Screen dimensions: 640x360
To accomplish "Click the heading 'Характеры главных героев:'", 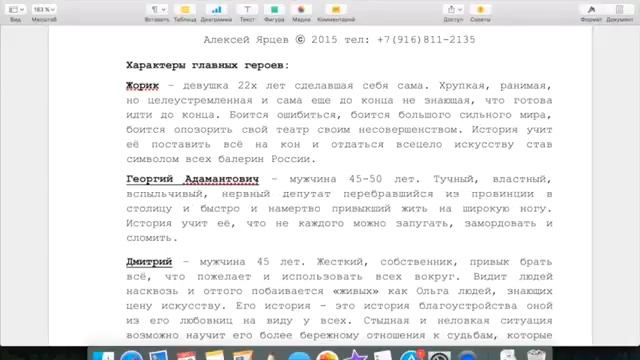I will point(208,65).
